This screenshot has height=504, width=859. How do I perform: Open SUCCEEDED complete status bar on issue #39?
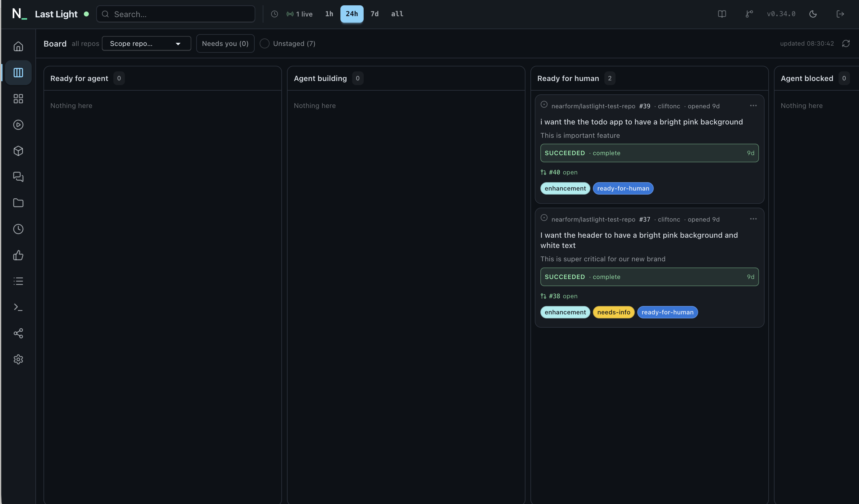[x=649, y=153]
